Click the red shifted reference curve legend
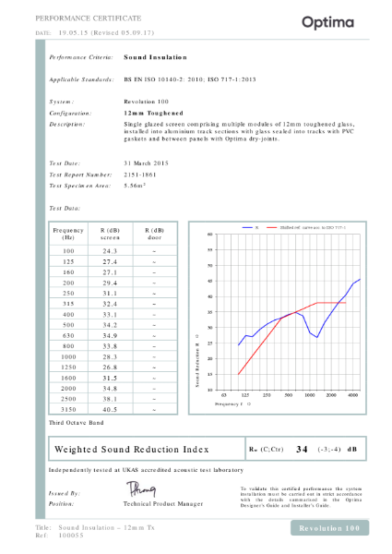The image size is (392, 554). (x=306, y=227)
